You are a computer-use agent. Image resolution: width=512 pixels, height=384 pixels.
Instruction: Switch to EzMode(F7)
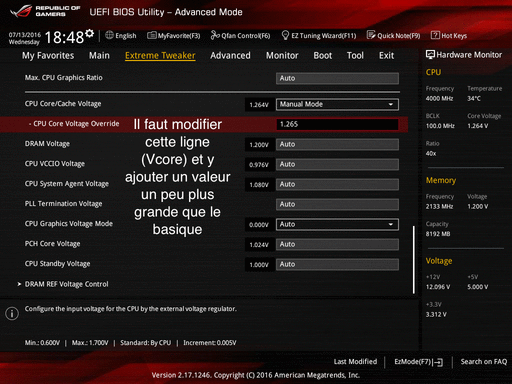pyautogui.click(x=419, y=362)
